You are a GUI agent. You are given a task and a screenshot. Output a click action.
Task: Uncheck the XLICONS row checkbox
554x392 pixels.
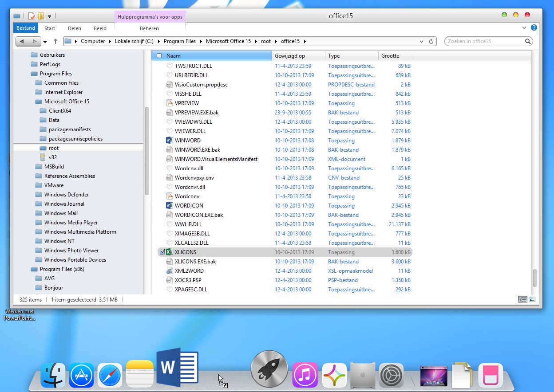click(162, 252)
